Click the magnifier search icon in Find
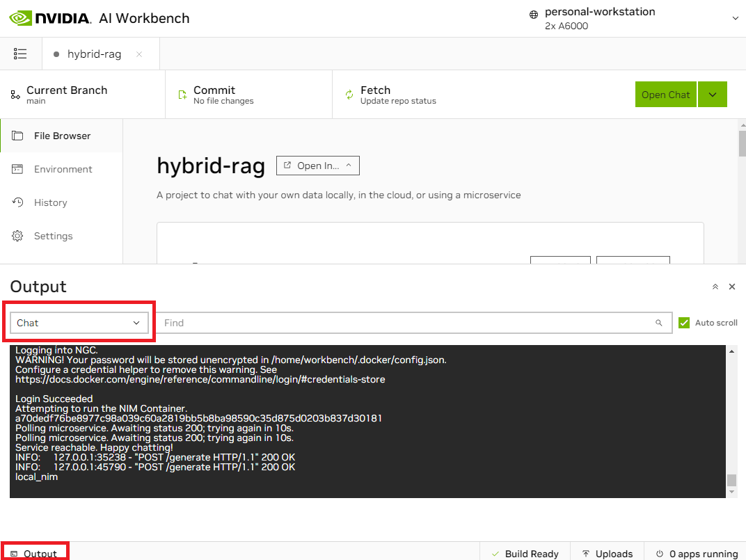The width and height of the screenshot is (746, 560). (659, 323)
